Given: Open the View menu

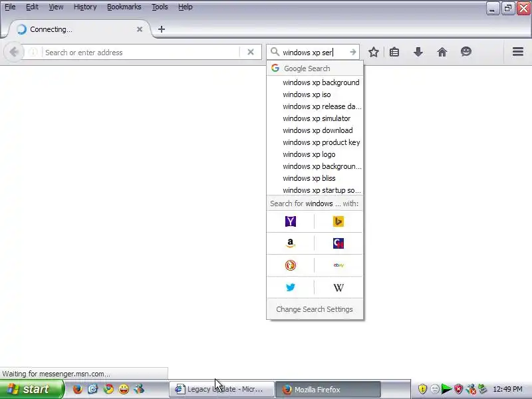Looking at the screenshot, I should [x=56, y=7].
